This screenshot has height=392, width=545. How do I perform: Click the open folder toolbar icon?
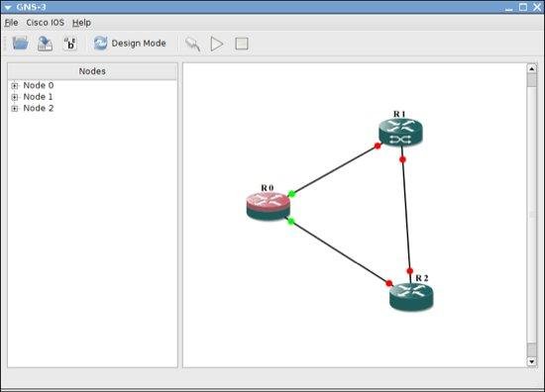point(20,44)
